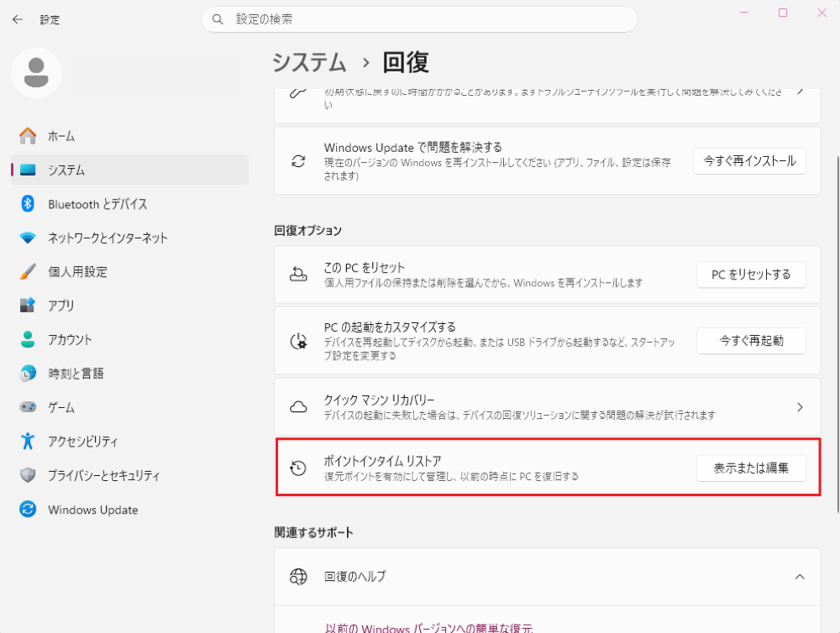Click the ポイントインタイム リストア history icon

[x=298, y=468]
